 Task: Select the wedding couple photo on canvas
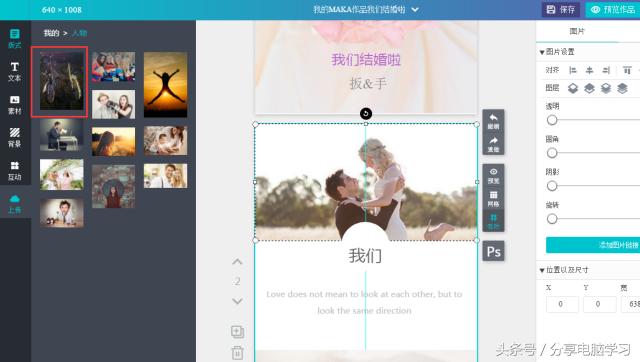coord(366,182)
